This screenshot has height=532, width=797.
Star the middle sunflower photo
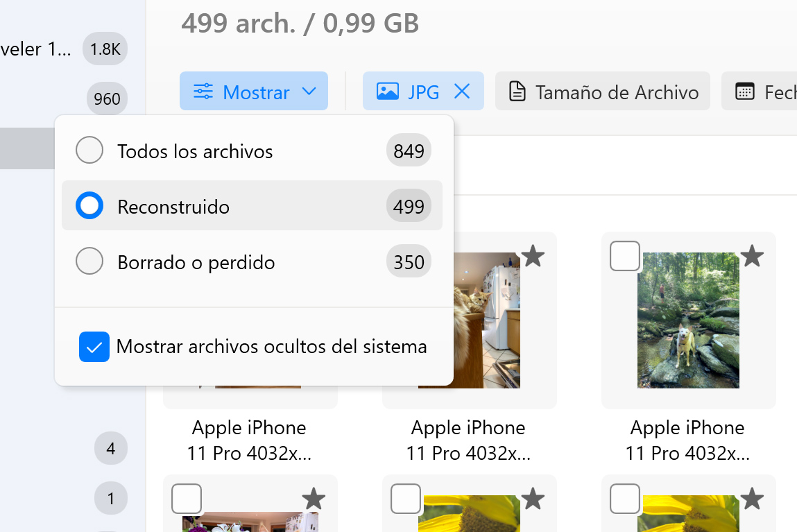click(533, 499)
